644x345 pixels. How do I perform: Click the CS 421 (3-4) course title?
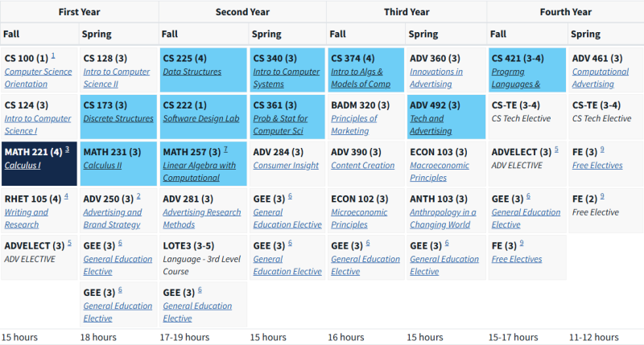pos(518,59)
